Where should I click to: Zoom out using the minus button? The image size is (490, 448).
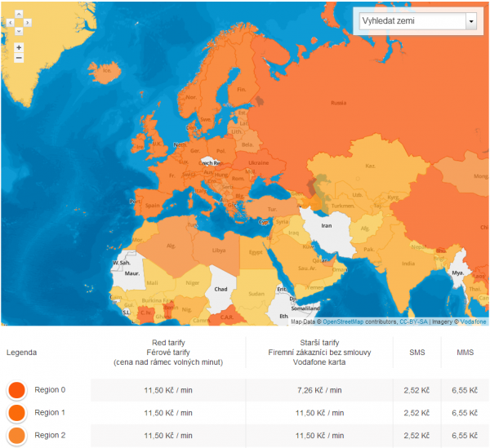19,59
